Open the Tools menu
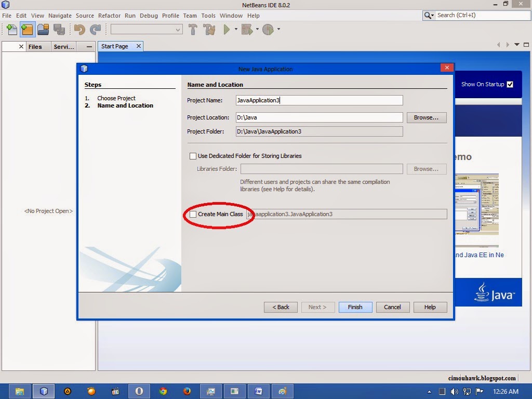 pyautogui.click(x=208, y=16)
